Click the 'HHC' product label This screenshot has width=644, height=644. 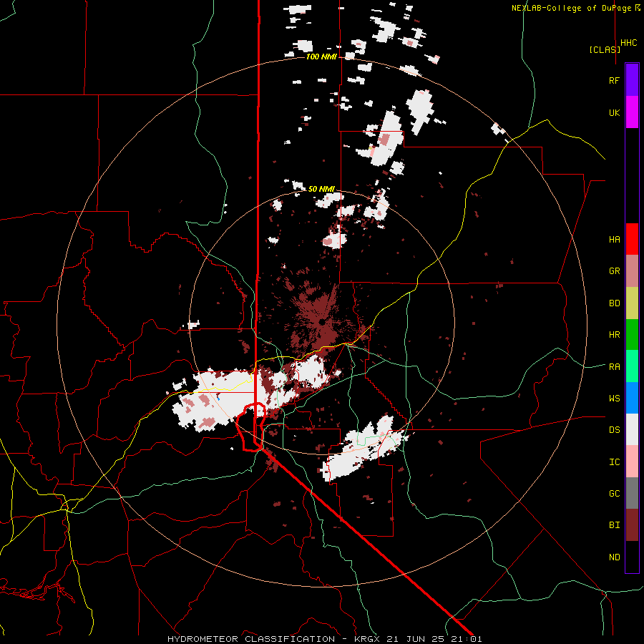(628, 43)
